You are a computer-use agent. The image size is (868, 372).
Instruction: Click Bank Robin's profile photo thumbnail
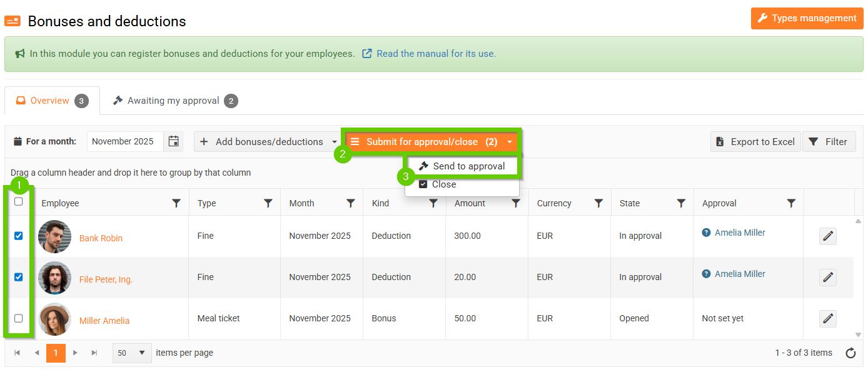pyautogui.click(x=54, y=236)
